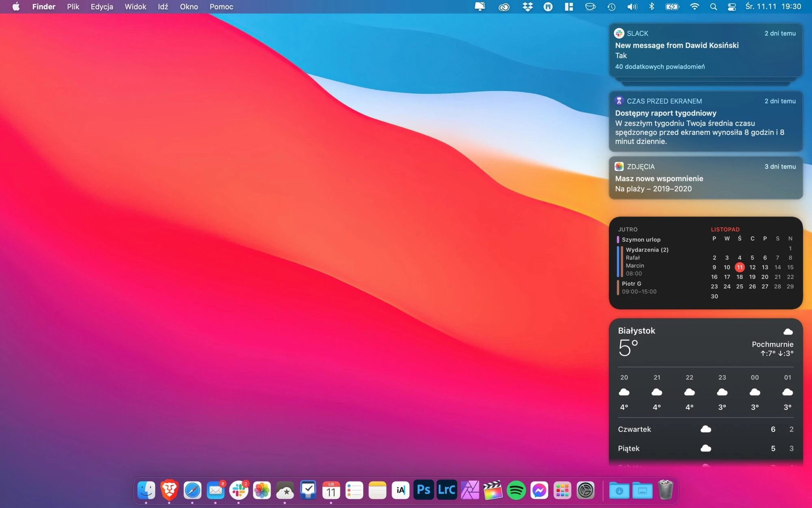Open Photoshop in the Dock
Image resolution: width=812 pixels, height=508 pixels.
pos(423,490)
